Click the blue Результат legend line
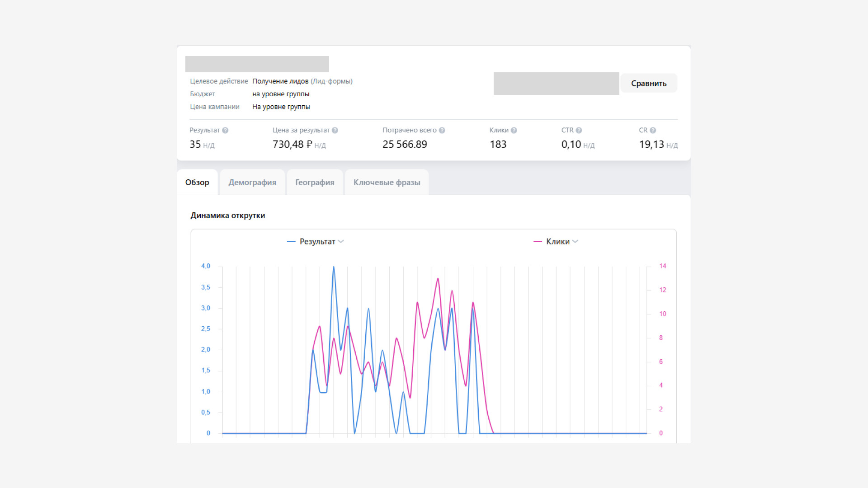Image resolution: width=868 pixels, height=488 pixels. pyautogui.click(x=291, y=242)
